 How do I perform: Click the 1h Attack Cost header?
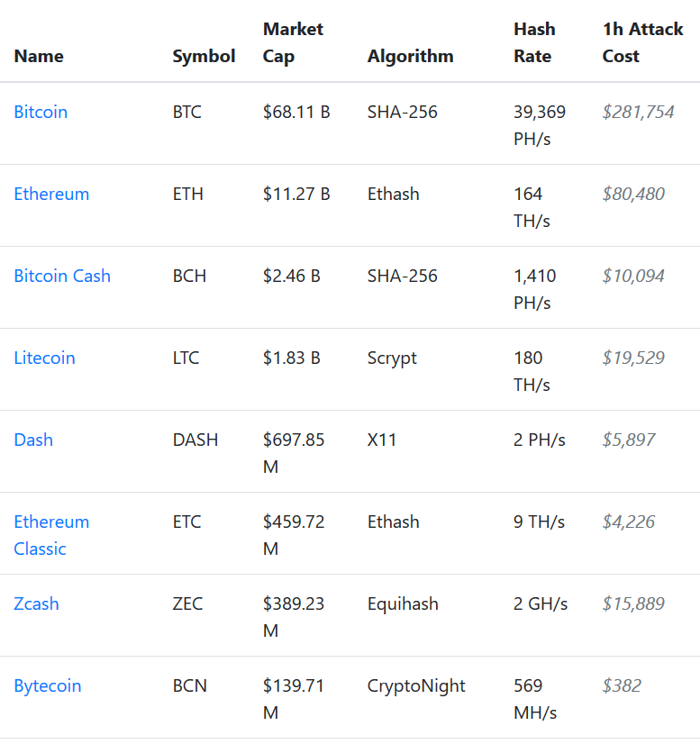(643, 42)
